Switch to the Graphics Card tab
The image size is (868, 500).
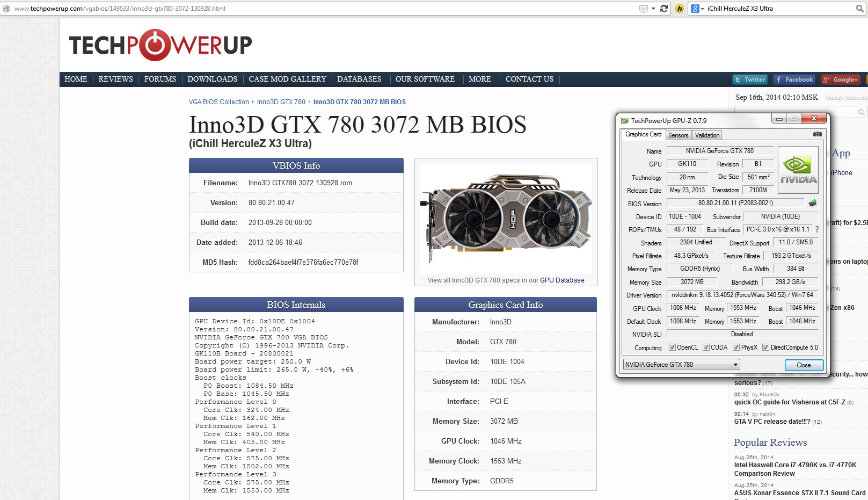pos(644,134)
